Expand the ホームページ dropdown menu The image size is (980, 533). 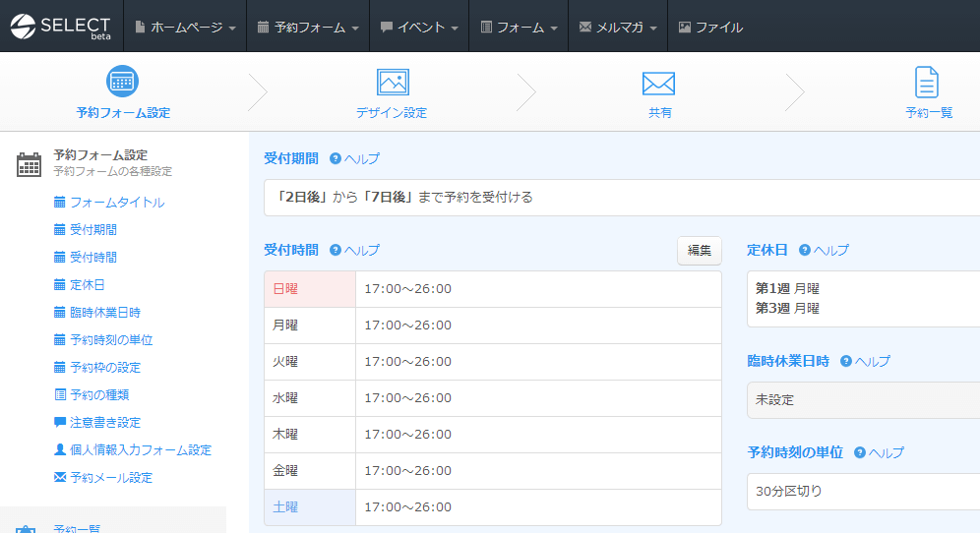(185, 27)
